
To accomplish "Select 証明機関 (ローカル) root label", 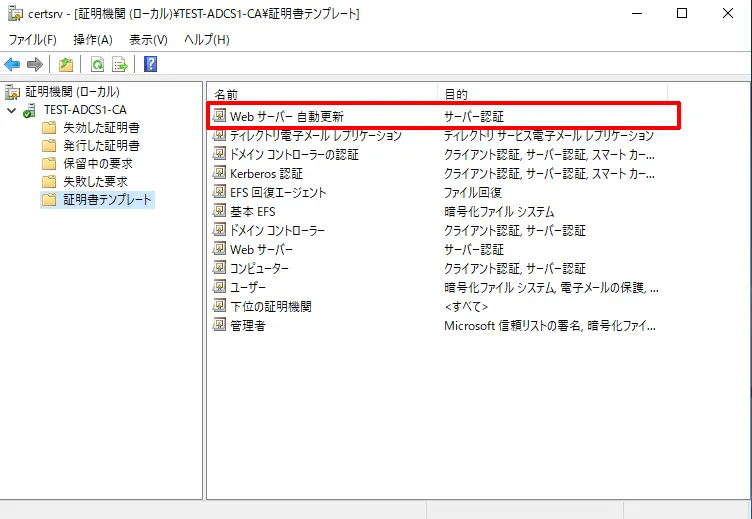I will coord(72,92).
